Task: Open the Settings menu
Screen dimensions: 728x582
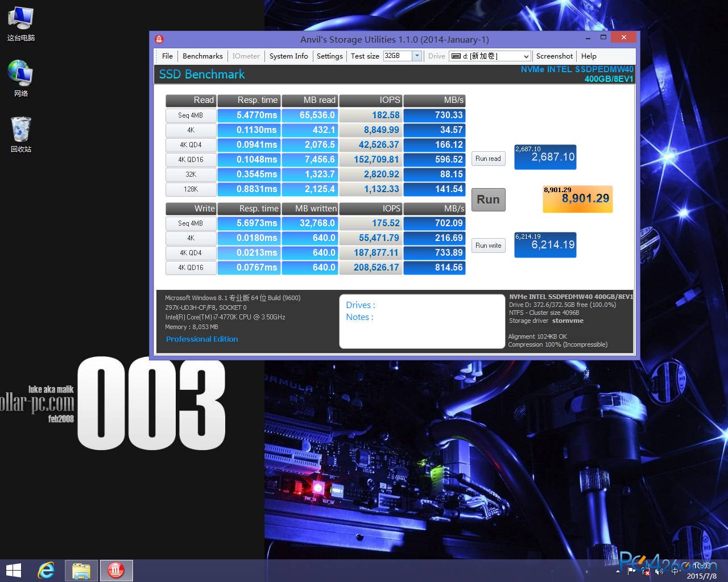Action: [329, 56]
